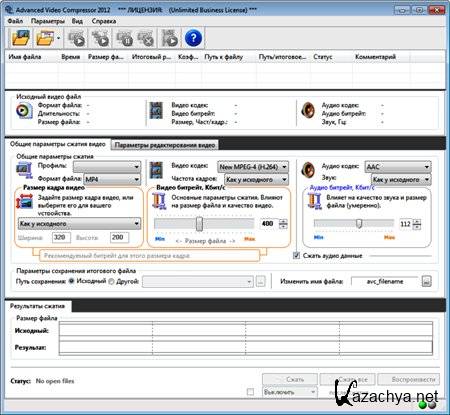The width and height of the screenshot is (450, 415).
Task: Click the source video codec film icon
Action: point(156,111)
